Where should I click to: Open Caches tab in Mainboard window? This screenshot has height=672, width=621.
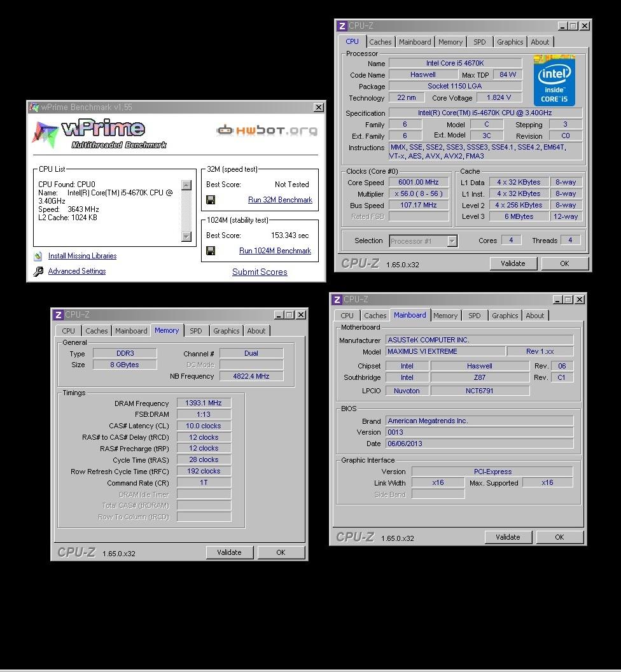coord(375,316)
